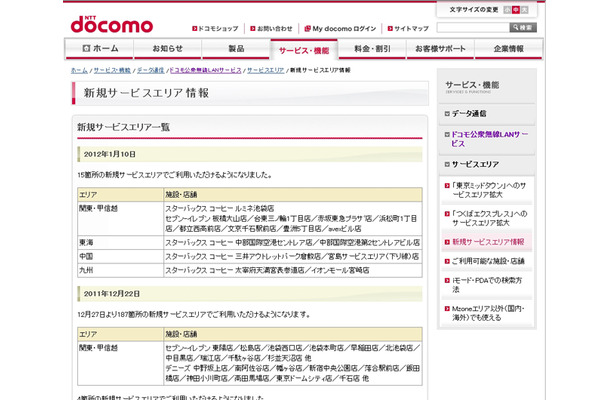Open 「つくばエクスプレス」へのサービスエリア拡大 link

[489, 218]
